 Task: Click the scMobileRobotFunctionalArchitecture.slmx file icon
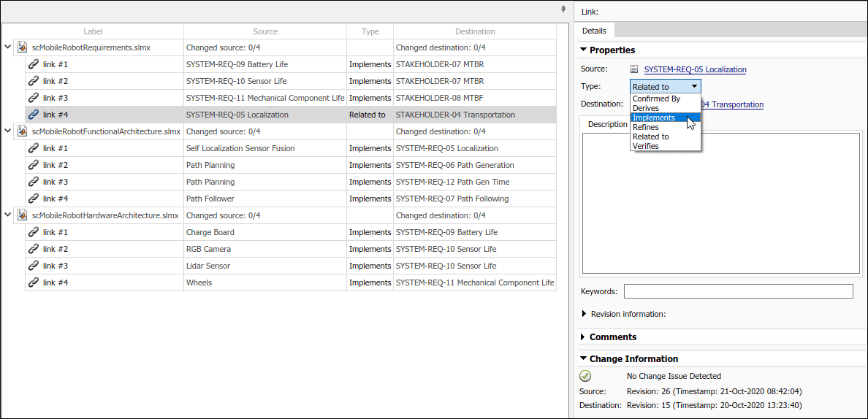tap(23, 131)
